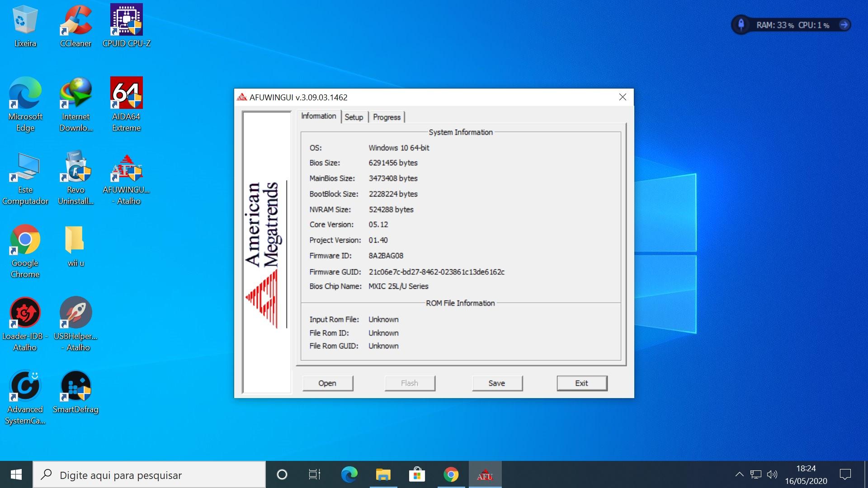The image size is (868, 488).
Task: Click the Bios Size value 6291456 bytes
Action: coord(393,163)
